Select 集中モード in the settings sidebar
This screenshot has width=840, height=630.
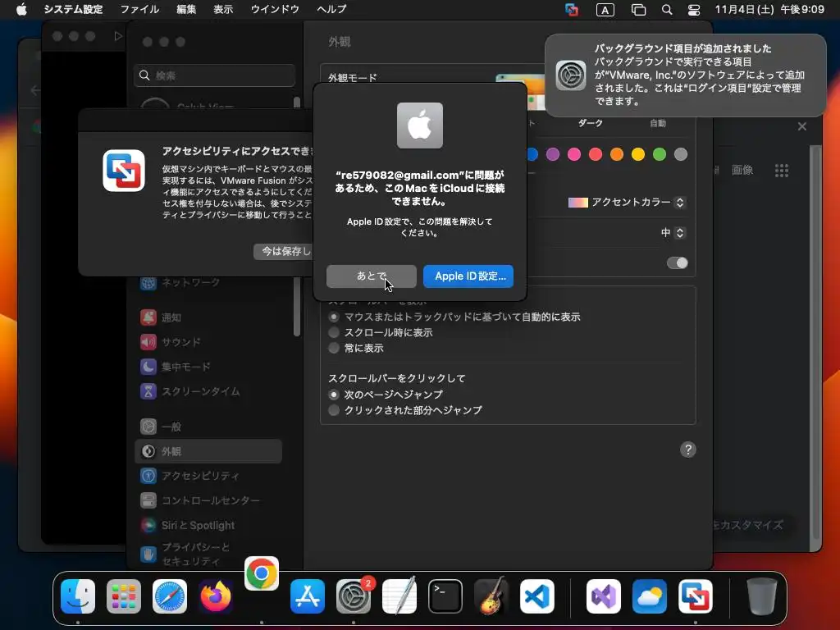[x=208, y=367]
